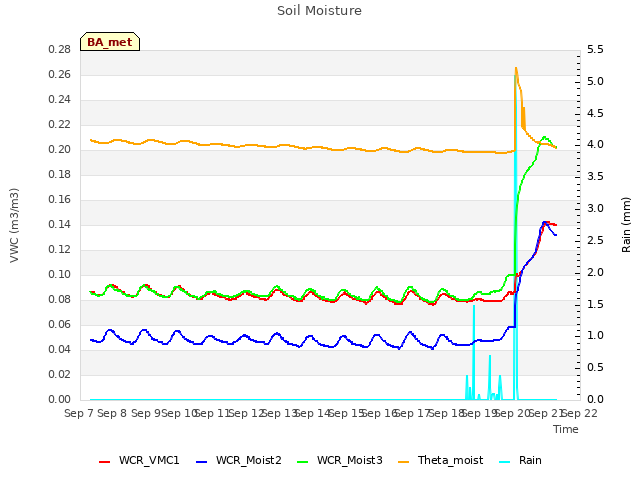The width and height of the screenshot is (640, 480).
Task: Click red WCR_VMC1 legend color marker
Action: point(104,462)
